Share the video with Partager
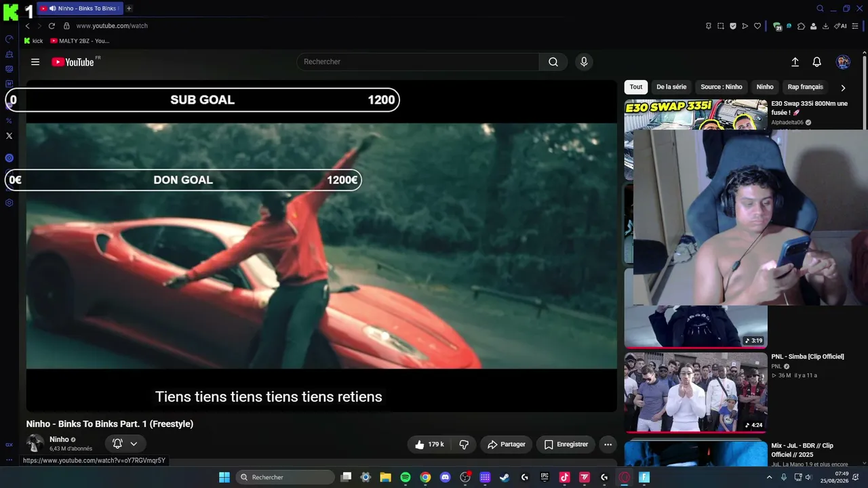 click(x=507, y=445)
